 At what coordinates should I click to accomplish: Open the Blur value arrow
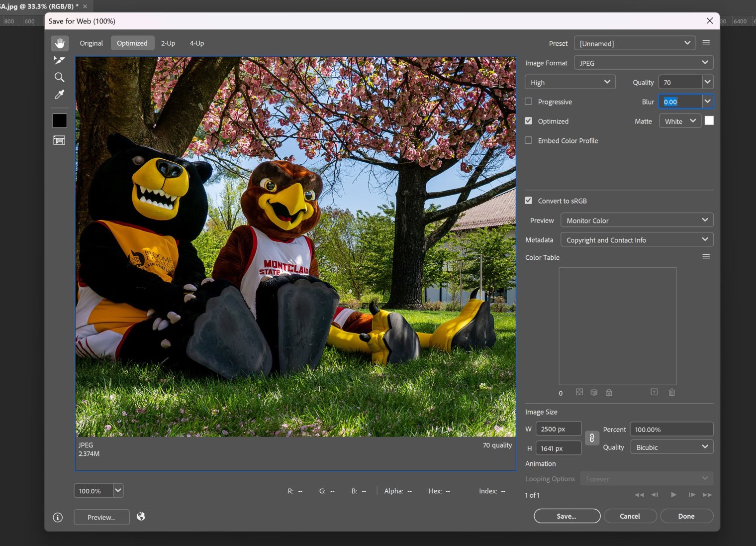click(x=708, y=102)
